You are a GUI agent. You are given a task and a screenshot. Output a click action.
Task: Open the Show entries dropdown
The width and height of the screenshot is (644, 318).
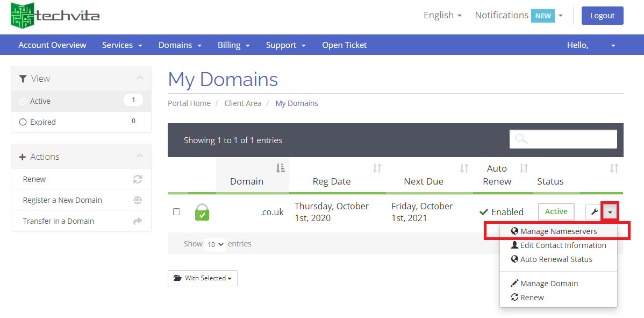[x=214, y=244]
